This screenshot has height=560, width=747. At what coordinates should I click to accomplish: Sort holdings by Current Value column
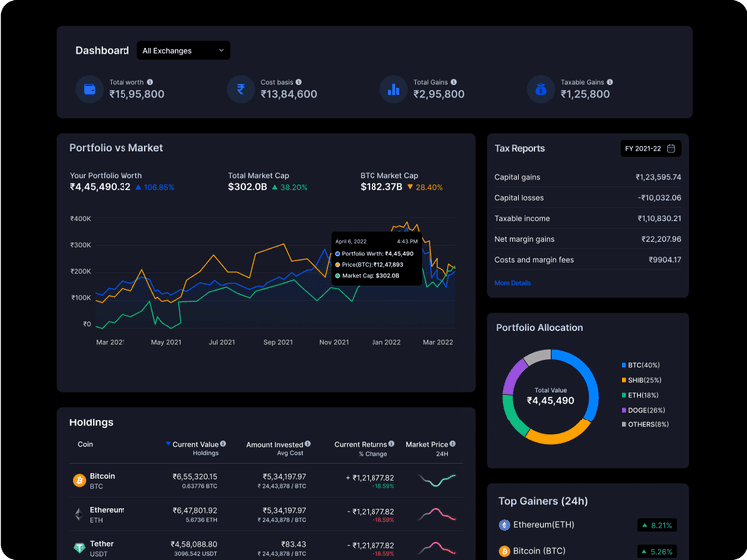[x=195, y=444]
